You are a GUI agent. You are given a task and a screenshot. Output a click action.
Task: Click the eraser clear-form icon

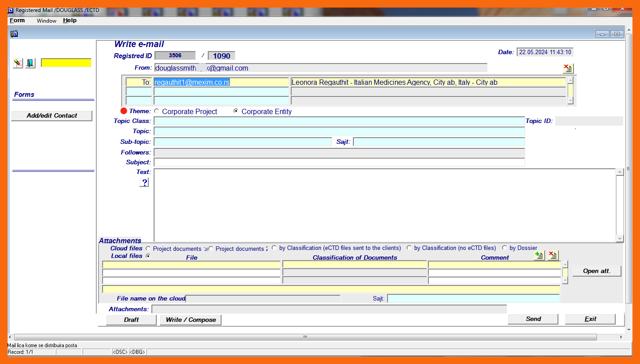[18, 63]
